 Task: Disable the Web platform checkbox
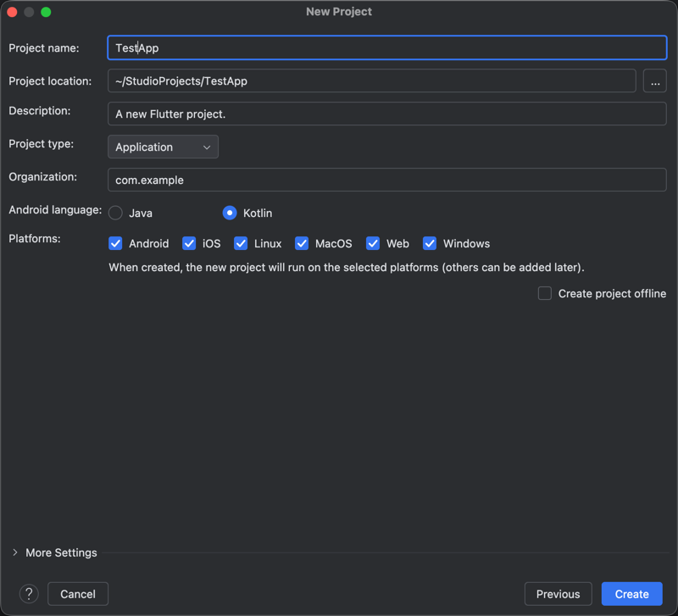click(x=373, y=243)
